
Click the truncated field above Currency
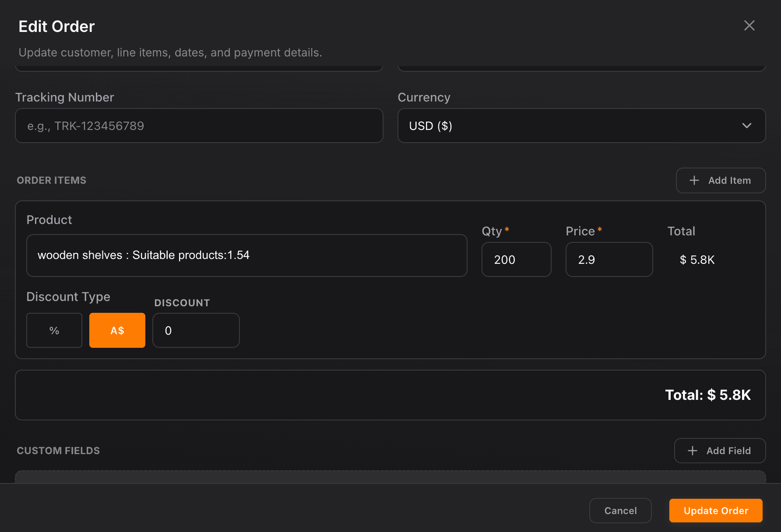pyautogui.click(x=581, y=66)
